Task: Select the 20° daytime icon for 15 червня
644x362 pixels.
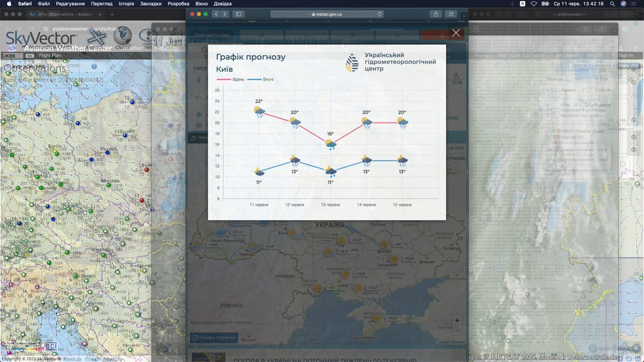Action: click(x=402, y=122)
